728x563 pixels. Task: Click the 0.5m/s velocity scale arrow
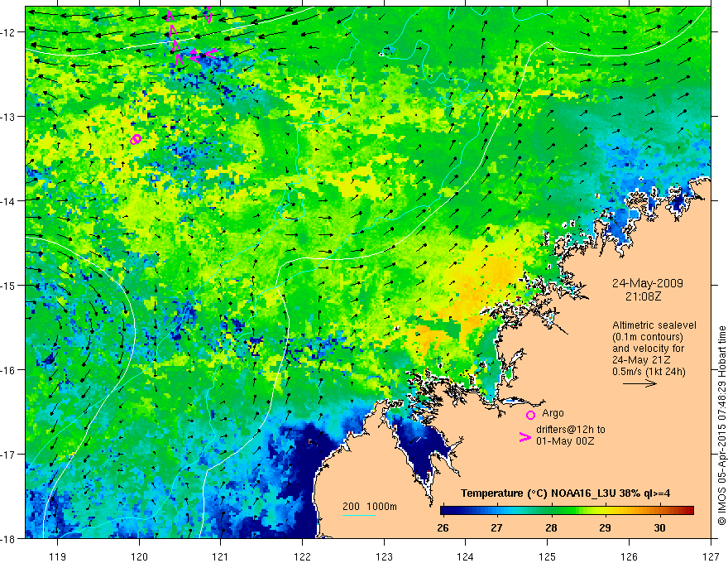pyautogui.click(x=639, y=383)
